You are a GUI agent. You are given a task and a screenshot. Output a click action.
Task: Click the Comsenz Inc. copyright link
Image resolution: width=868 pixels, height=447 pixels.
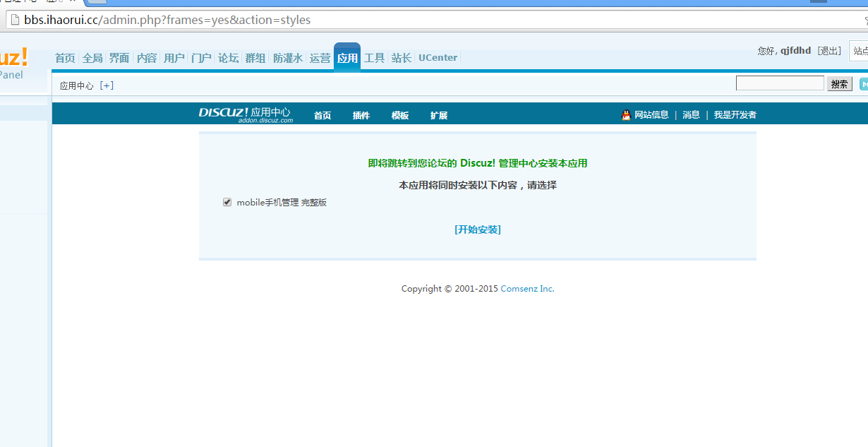[527, 288]
